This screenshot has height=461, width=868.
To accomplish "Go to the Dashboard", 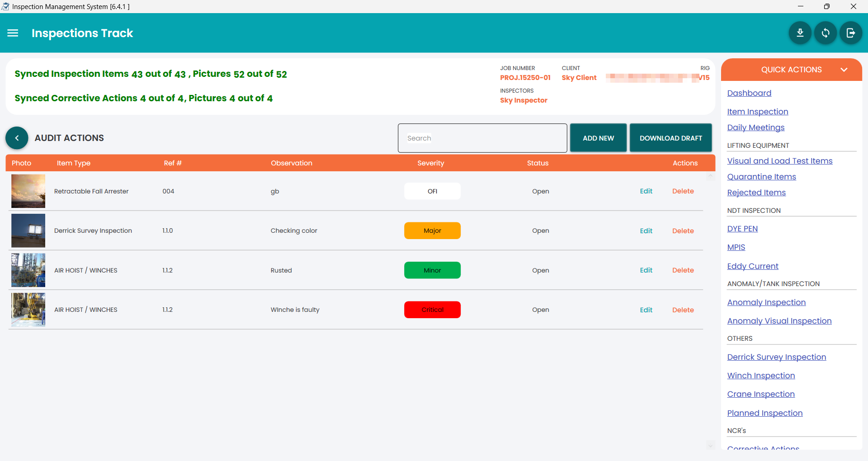I will click(x=749, y=93).
